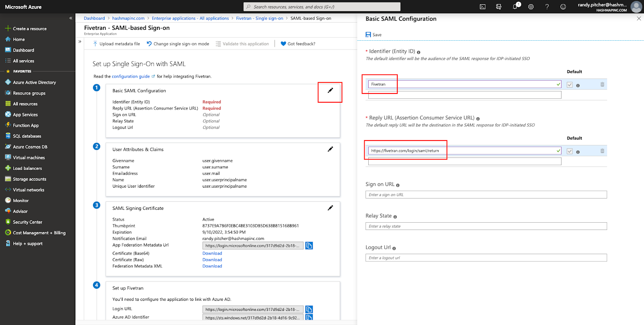Go to hashmapinc.com breadcrumb
The width and height of the screenshot is (644, 325).
coord(128,19)
